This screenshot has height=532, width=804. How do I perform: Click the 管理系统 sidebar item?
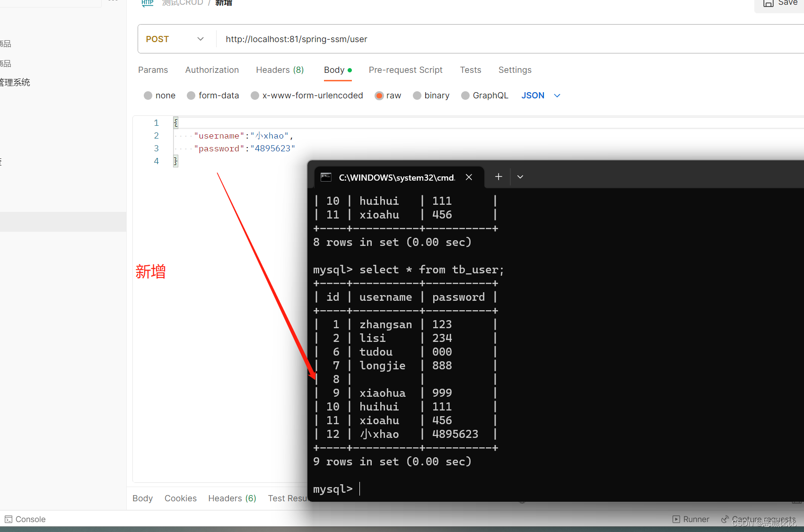[x=15, y=82]
